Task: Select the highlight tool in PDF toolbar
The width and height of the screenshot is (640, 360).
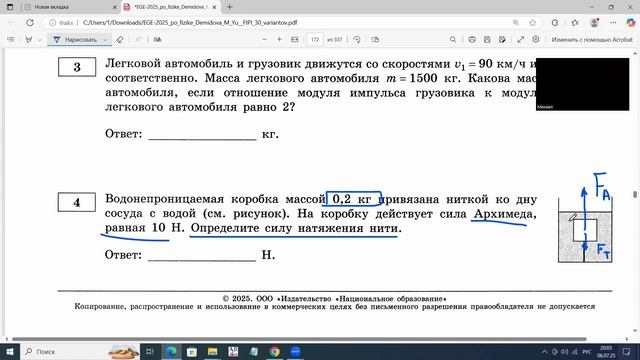Action: coord(29,40)
